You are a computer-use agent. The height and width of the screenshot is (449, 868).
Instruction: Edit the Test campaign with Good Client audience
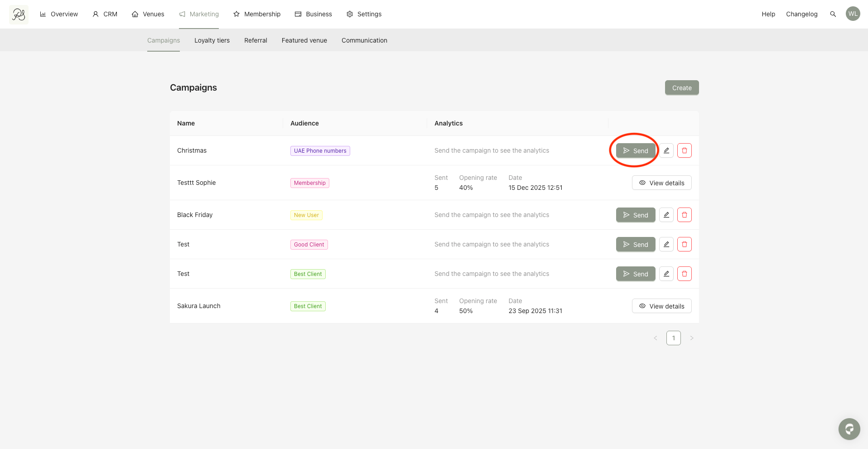click(x=666, y=244)
